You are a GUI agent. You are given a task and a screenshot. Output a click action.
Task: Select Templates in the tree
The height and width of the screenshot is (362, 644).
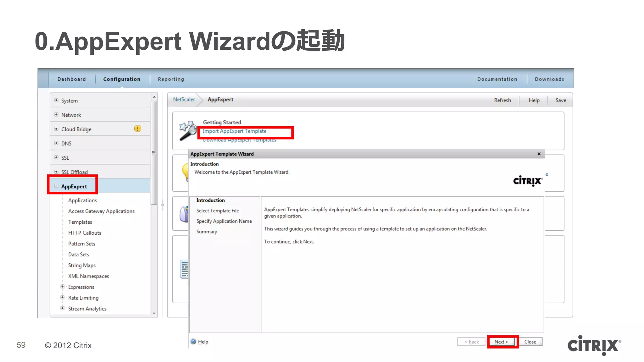pos(80,222)
